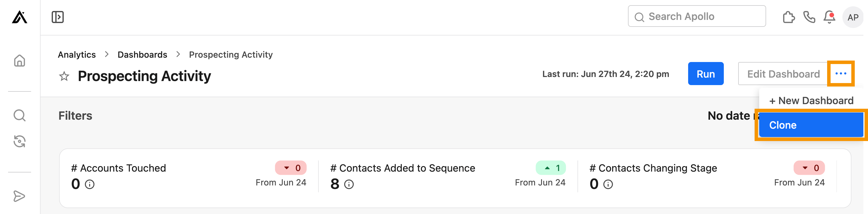Screen dimensions: 868x214
Task: Select New Dashboard from the menu
Action: (x=811, y=101)
